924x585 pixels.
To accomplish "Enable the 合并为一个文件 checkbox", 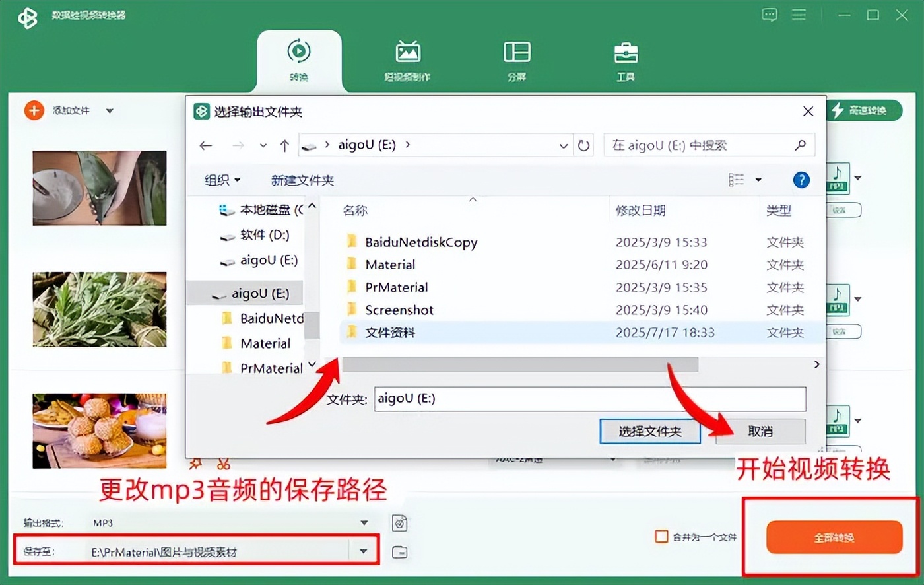I will pos(661,537).
